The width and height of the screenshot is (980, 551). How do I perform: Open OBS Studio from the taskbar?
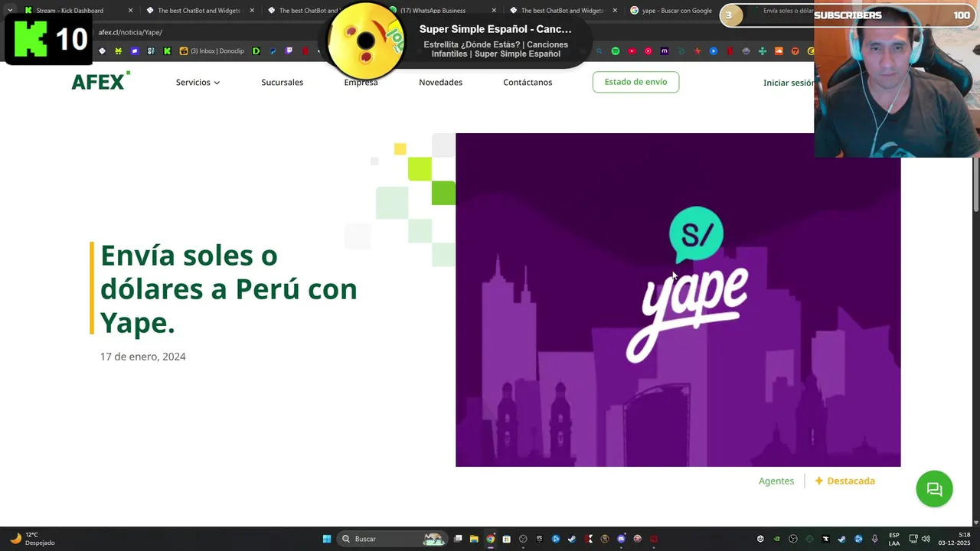[x=523, y=539]
